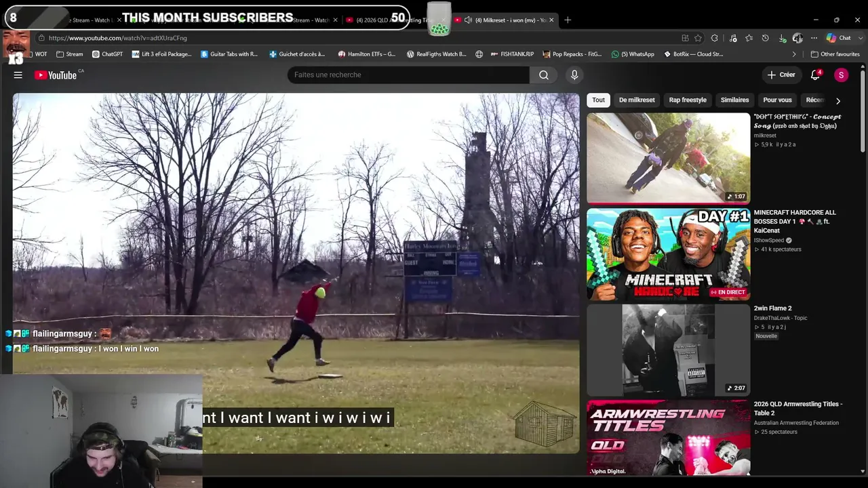Open the Hamilton ETFs bookmark

pyautogui.click(x=367, y=54)
